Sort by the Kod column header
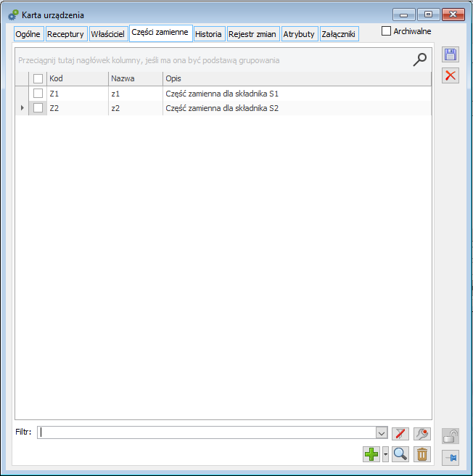 [x=78, y=78]
